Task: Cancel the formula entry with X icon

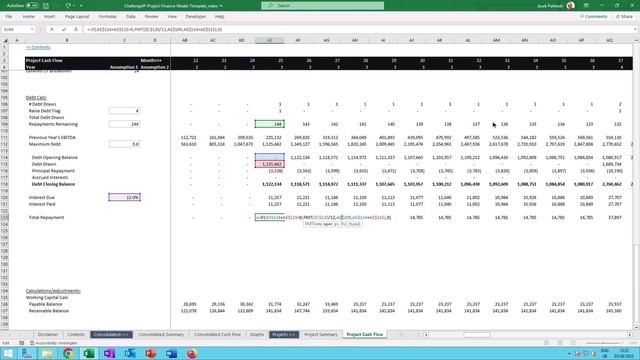Action: point(52,29)
